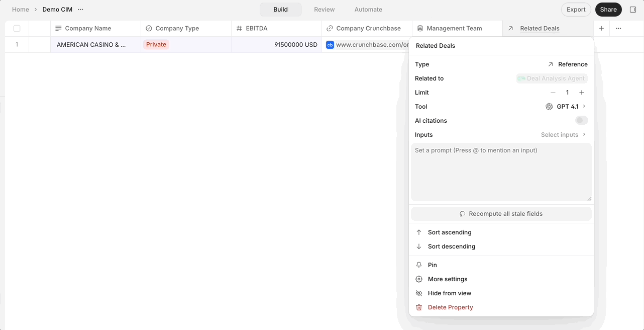Viewport: 644px width, 330px height.
Task: Expand the Select inputs option
Action: (x=563, y=135)
